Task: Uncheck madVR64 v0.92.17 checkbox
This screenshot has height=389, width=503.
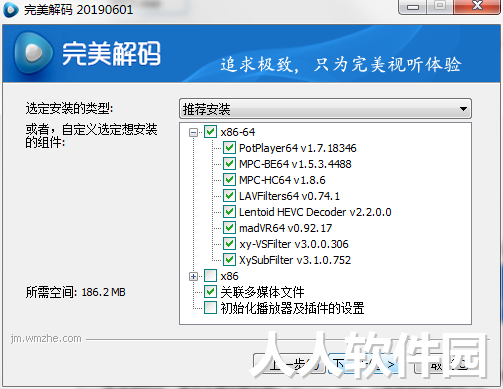Action: coord(229,228)
